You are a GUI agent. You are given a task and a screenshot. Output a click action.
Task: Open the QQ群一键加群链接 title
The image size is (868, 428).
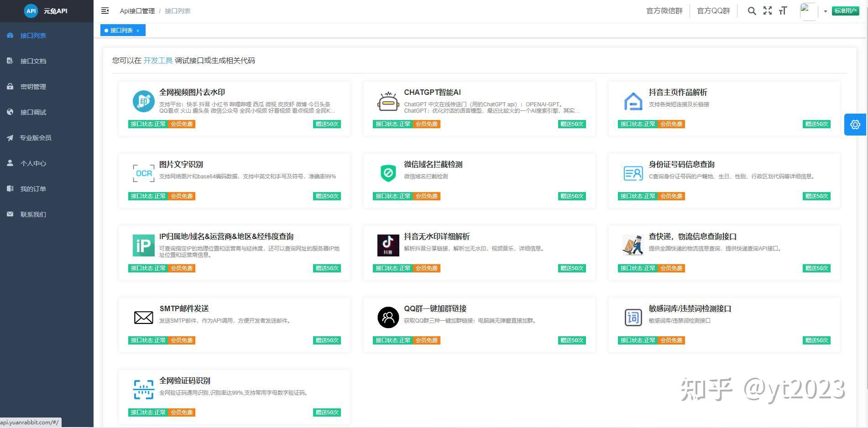[435, 309]
